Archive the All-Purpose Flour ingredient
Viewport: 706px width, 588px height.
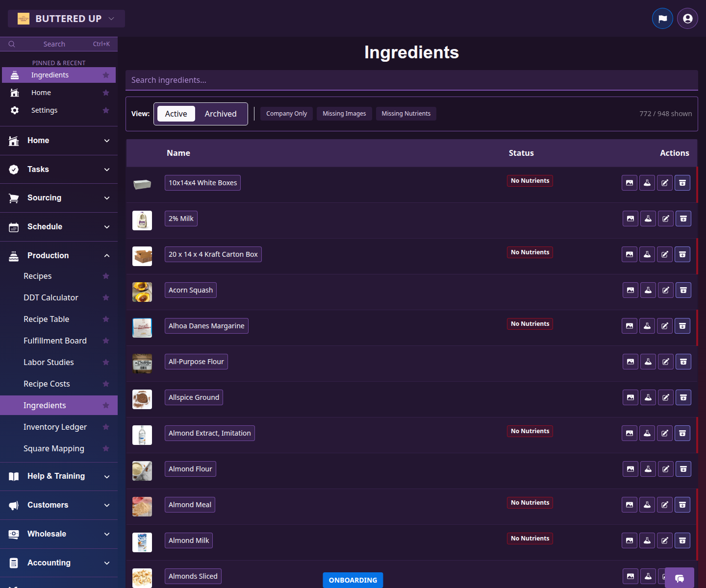pos(683,362)
